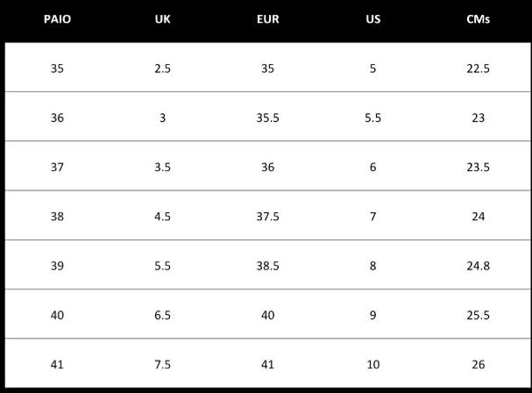Click UK size 4.5 cell
532x393 pixels.
click(x=162, y=216)
